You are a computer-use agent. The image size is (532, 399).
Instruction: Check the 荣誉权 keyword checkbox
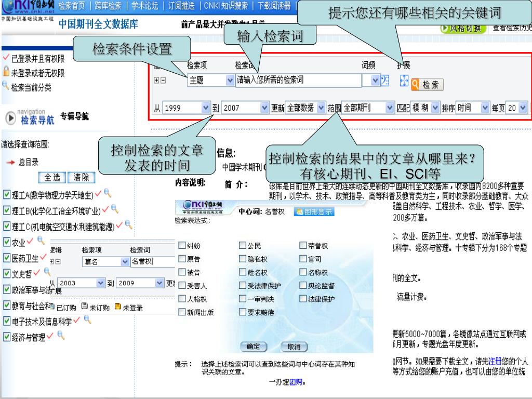[303, 245]
